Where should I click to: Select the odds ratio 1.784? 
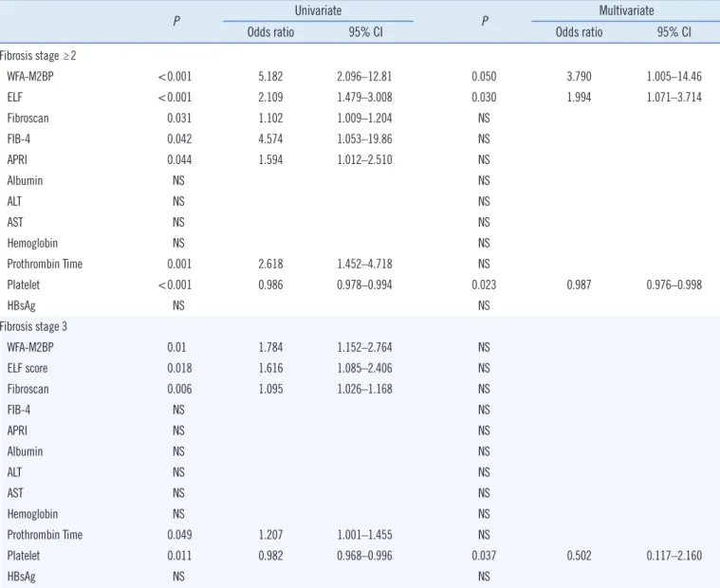click(x=270, y=347)
